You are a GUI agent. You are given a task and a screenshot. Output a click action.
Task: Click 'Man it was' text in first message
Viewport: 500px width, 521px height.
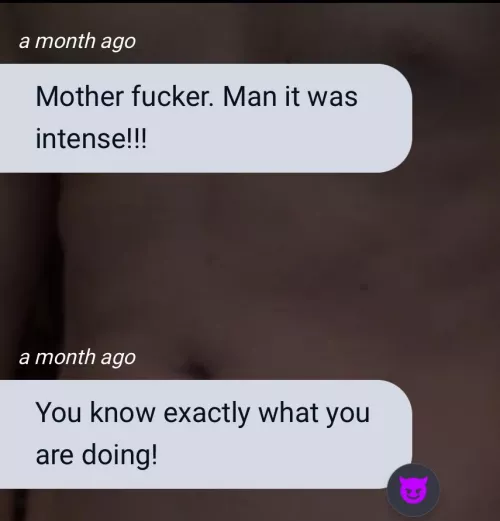click(290, 97)
